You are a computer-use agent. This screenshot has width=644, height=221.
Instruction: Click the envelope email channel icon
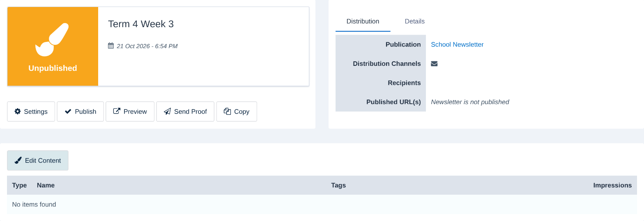tap(434, 64)
